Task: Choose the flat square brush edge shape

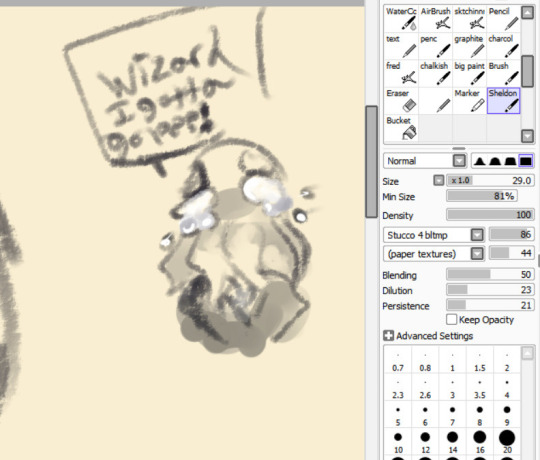Action: tap(526, 161)
